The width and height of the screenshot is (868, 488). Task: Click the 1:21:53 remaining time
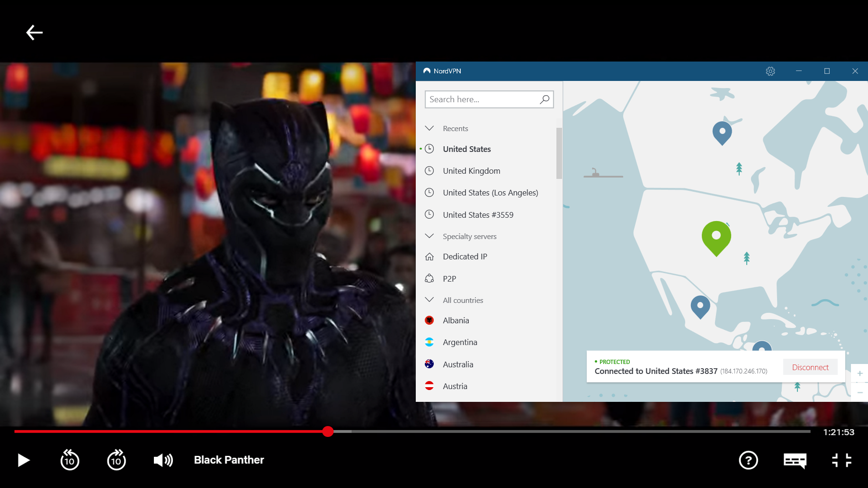click(839, 432)
